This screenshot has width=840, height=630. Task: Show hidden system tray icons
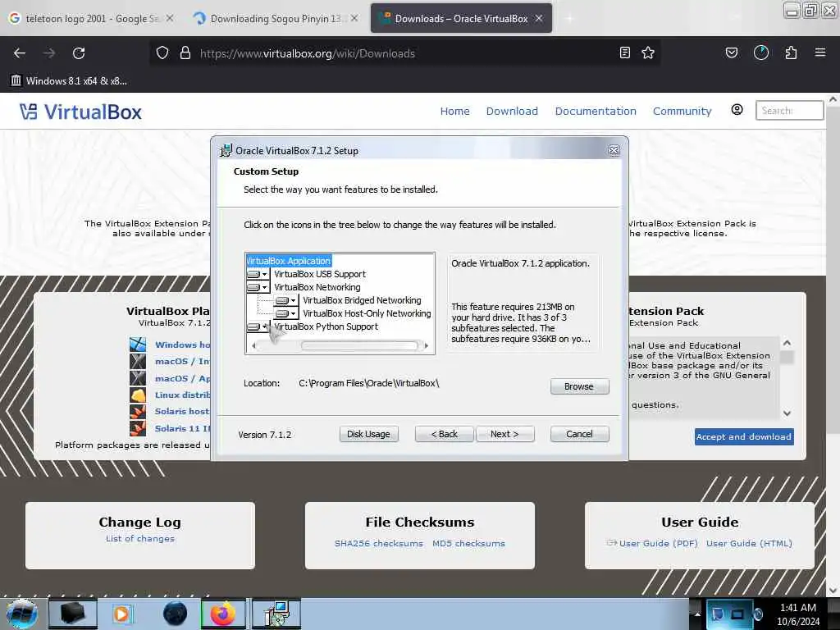coord(697,614)
